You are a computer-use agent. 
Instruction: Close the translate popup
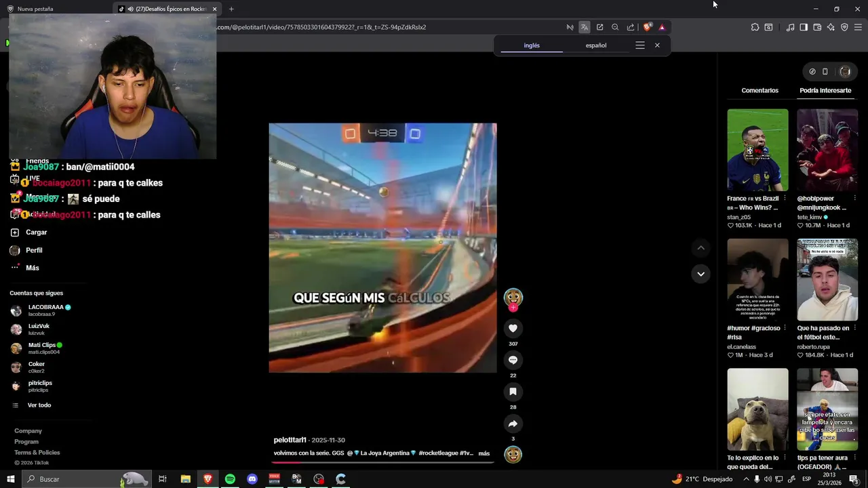click(x=657, y=45)
